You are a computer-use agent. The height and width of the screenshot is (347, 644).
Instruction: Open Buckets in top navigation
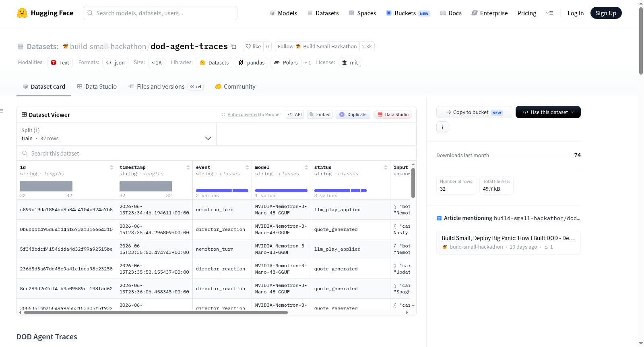click(408, 13)
